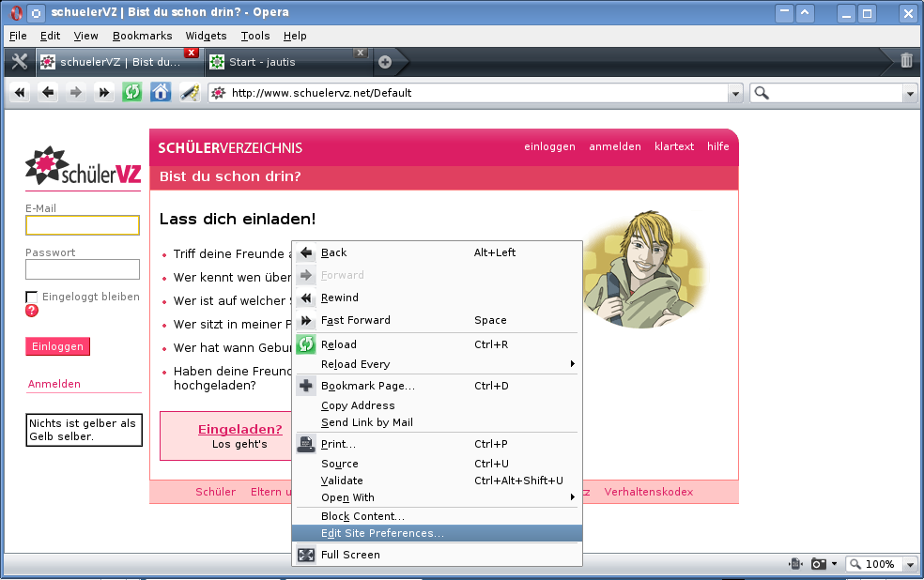Image resolution: width=924 pixels, height=580 pixels.
Task: Click the red help question mark icon
Action: click(32, 311)
